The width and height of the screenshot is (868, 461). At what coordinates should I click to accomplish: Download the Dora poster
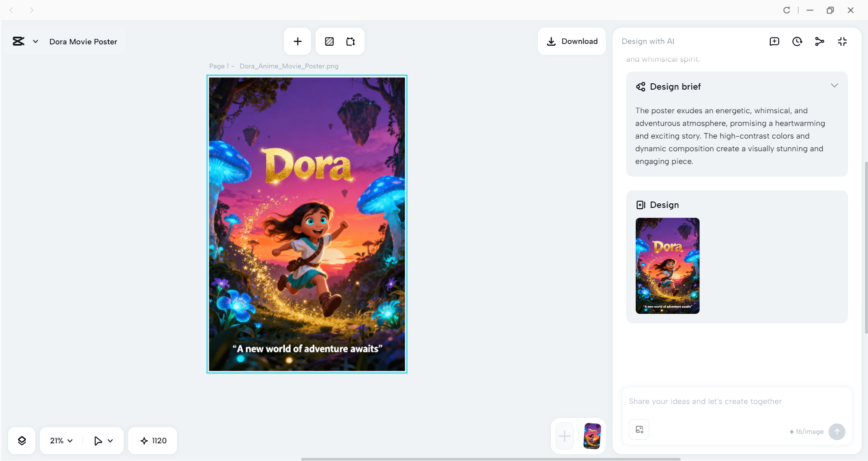coord(571,41)
